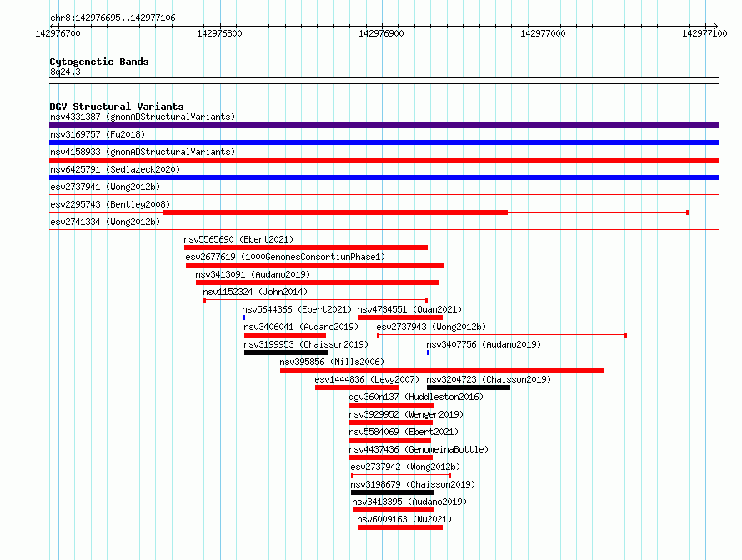The height and width of the screenshot is (560, 742).
Task: Click red nsv5584069 Ebert2021 bar
Action: (x=390, y=440)
